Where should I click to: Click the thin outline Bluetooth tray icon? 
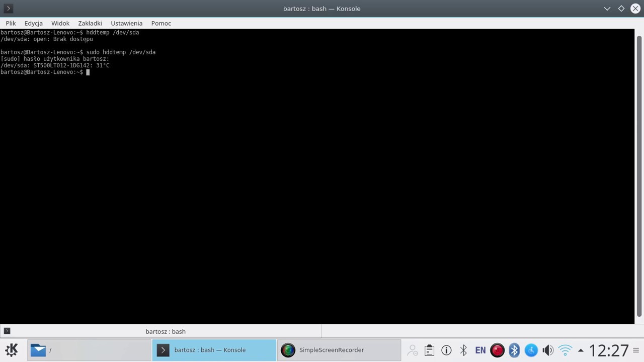463,350
